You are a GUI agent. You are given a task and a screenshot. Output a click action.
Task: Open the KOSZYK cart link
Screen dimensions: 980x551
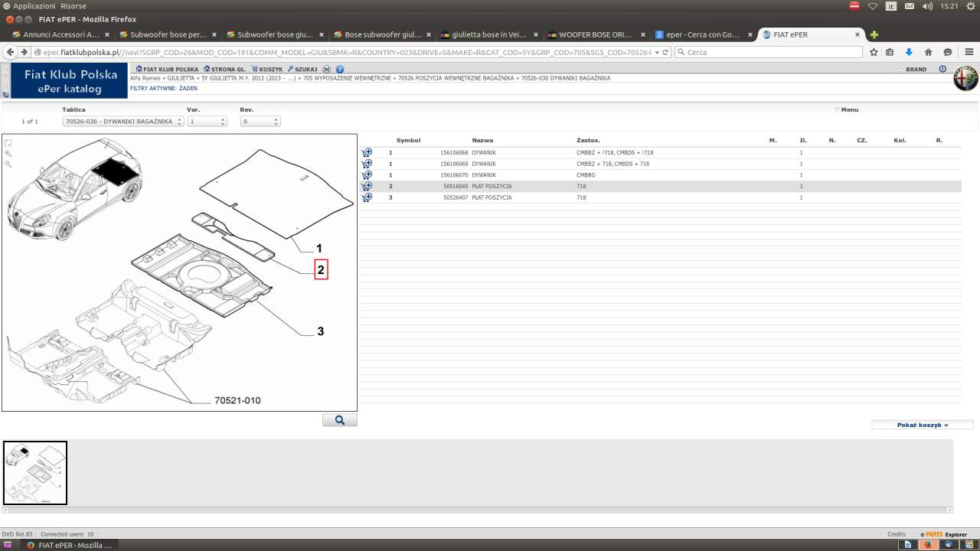coord(267,69)
